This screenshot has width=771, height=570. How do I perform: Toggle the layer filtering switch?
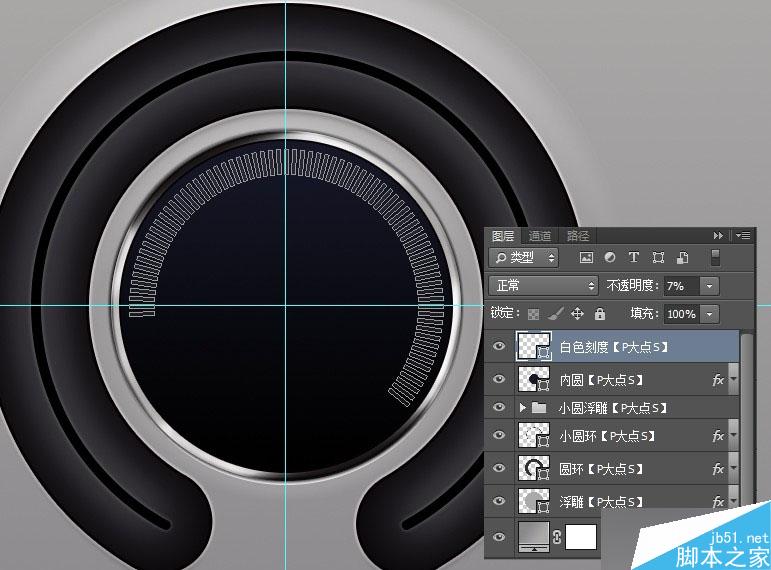715,258
